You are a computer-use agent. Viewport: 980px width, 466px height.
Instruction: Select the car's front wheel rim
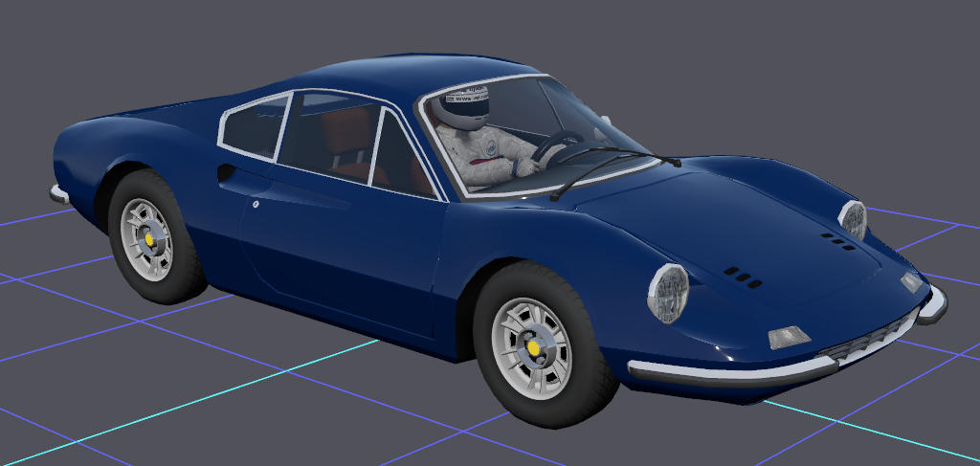pyautogui.click(x=532, y=348)
